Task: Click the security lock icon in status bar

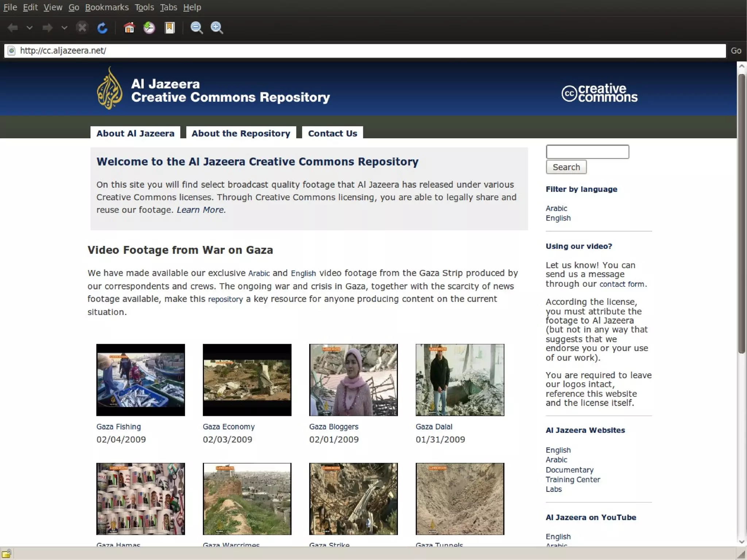Action: [6, 553]
